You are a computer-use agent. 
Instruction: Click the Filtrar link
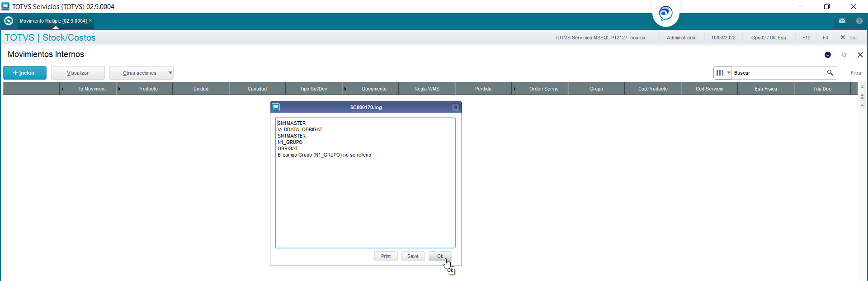857,73
